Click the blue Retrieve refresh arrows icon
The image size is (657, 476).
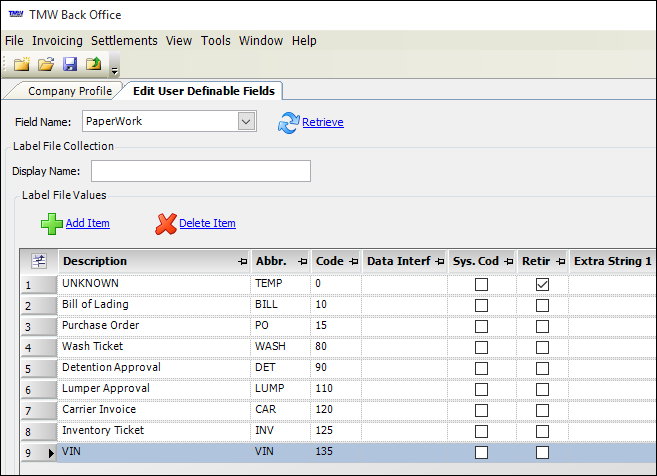pos(289,122)
